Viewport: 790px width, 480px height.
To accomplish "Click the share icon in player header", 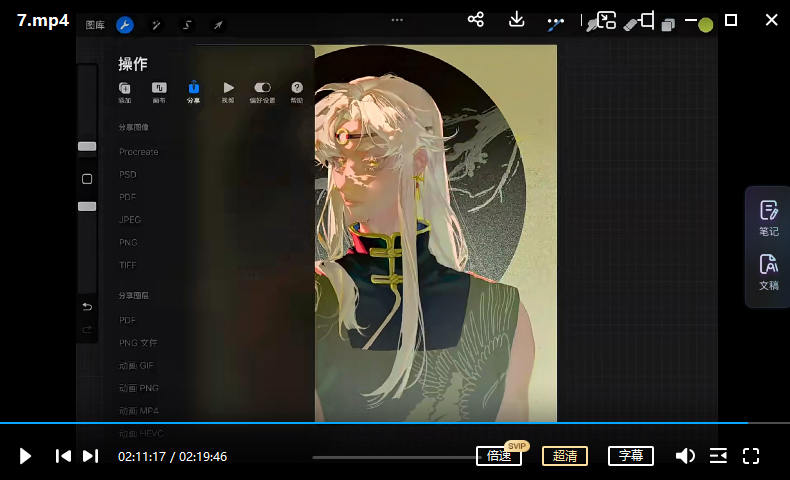I will pyautogui.click(x=476, y=20).
